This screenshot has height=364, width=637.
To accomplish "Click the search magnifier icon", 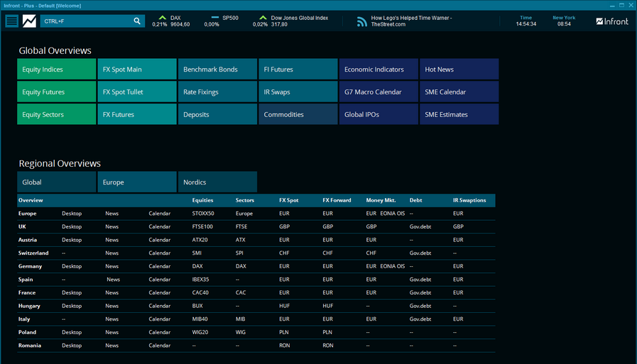I will click(x=137, y=21).
